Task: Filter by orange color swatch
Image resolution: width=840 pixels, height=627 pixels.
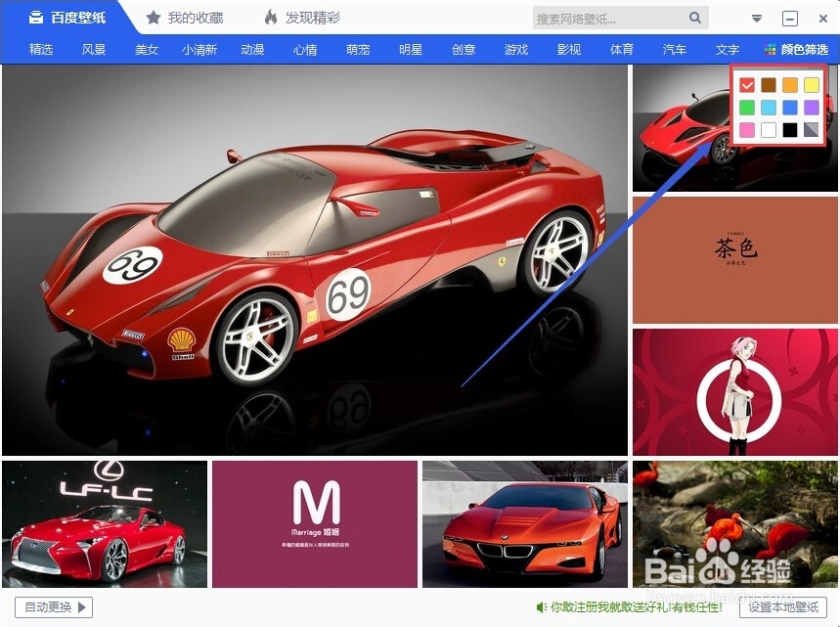Action: pos(790,85)
